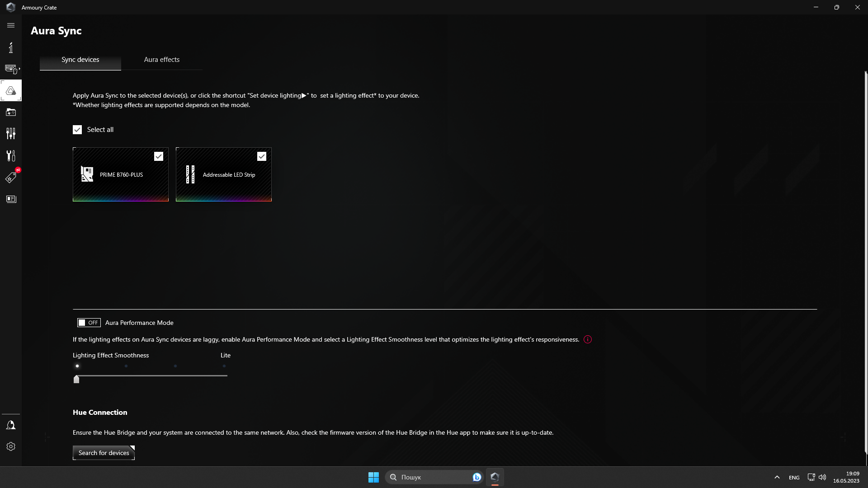This screenshot has height=488, width=868.
Task: Click the Search for devices button
Action: 103,452
